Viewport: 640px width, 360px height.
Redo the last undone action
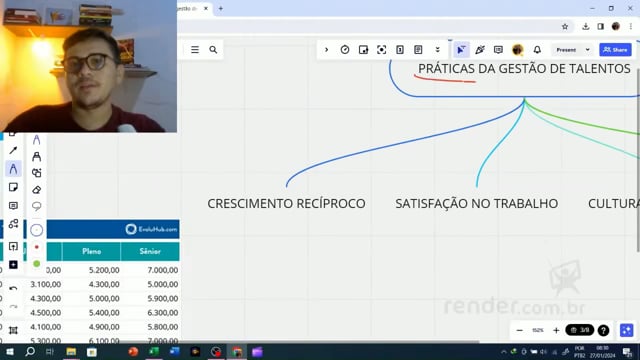(x=13, y=306)
